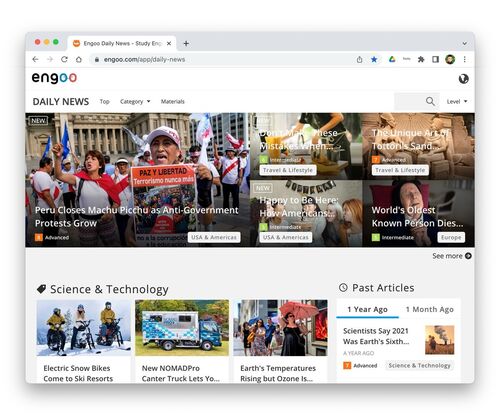
Task: Click the search magnifier icon
Action: 430,101
